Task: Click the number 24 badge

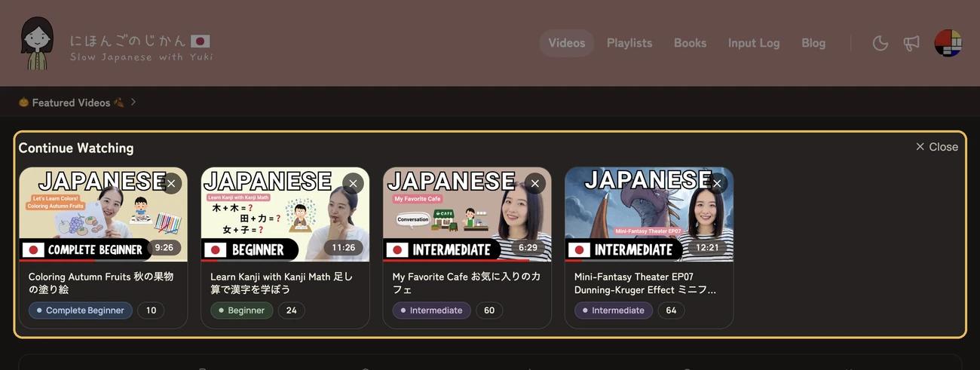Action: click(x=292, y=310)
